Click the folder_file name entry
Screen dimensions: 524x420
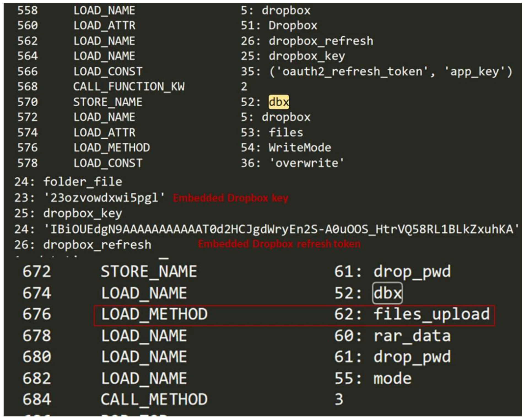coord(82,182)
